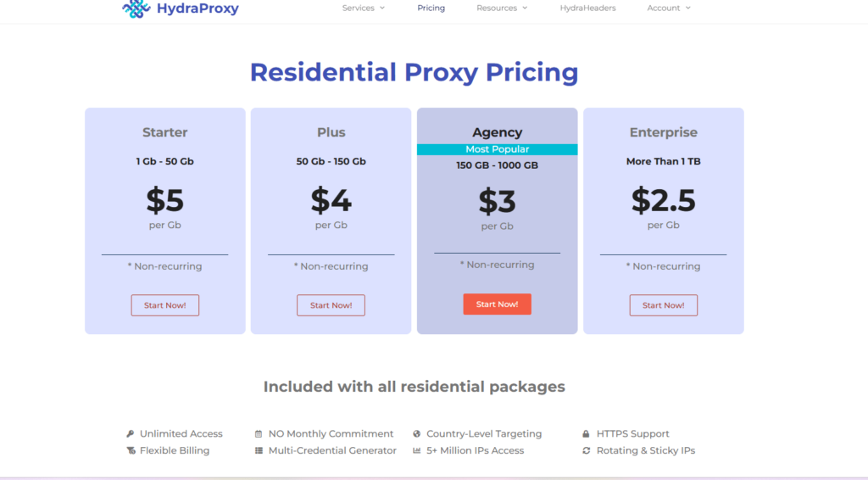Click the key icon beside Unlimited Access
The width and height of the screenshot is (868, 480).
point(131,433)
